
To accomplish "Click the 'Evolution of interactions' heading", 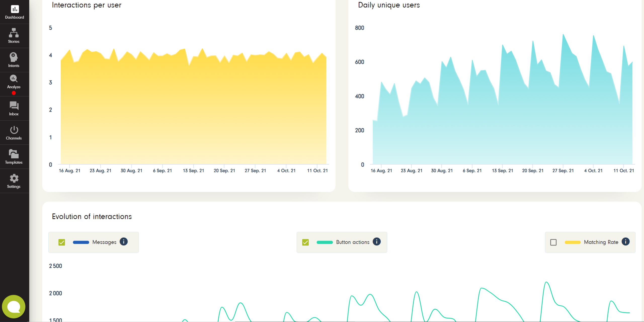I will (92, 217).
